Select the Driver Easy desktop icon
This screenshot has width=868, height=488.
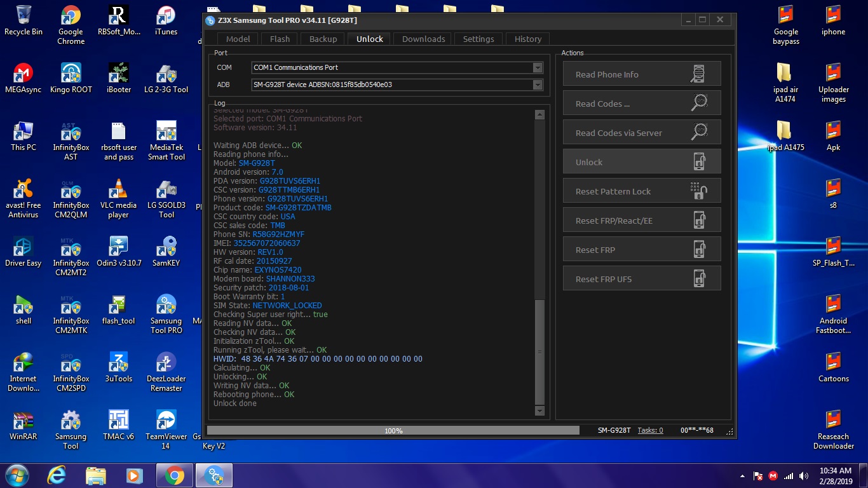24,252
